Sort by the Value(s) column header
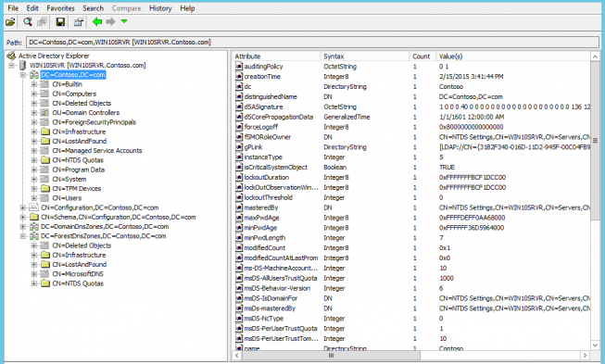 click(512, 56)
